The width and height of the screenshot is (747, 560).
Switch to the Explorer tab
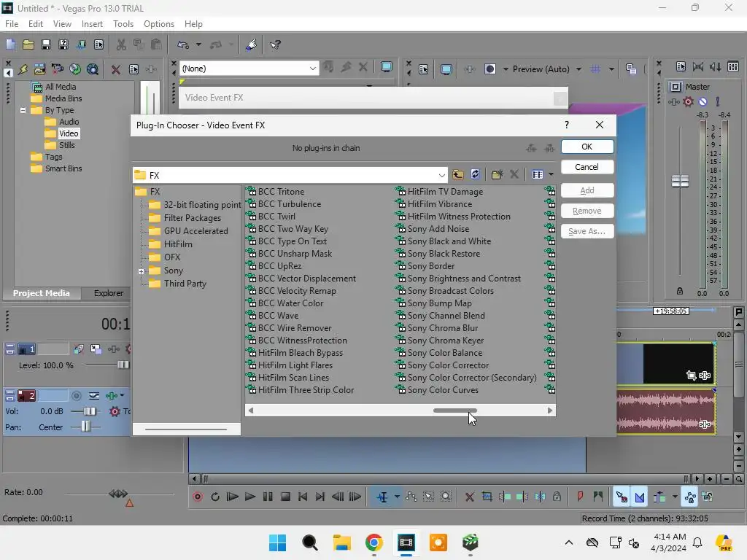click(x=108, y=293)
